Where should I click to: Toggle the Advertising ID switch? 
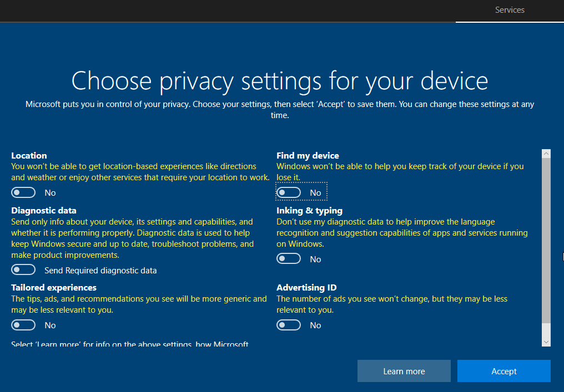coord(289,325)
